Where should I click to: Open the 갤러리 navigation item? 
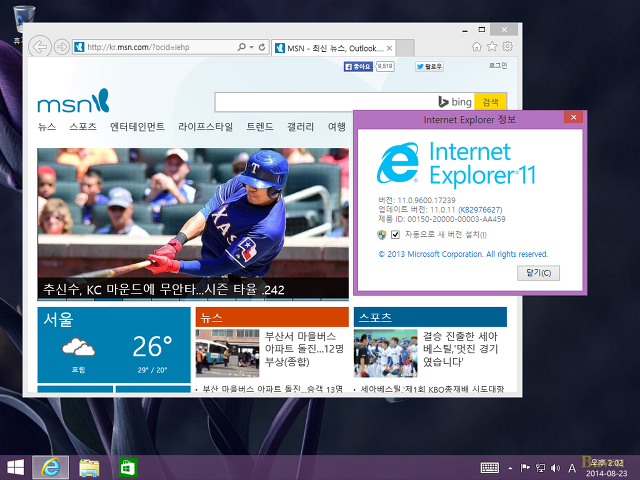300,127
